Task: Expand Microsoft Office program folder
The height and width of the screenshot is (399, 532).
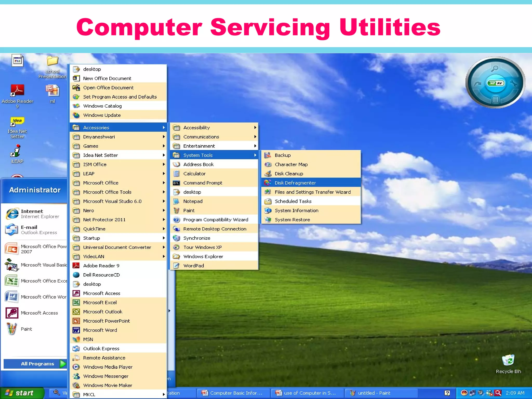Action: click(118, 183)
